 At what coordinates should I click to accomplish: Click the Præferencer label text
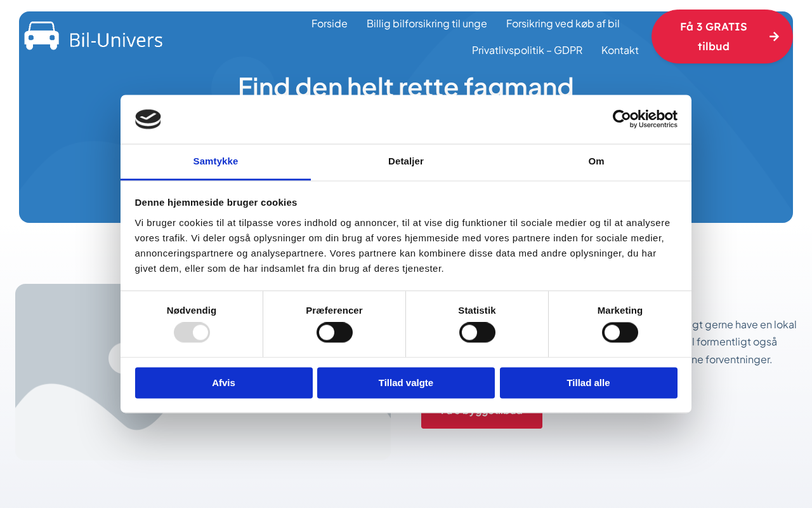(334, 311)
